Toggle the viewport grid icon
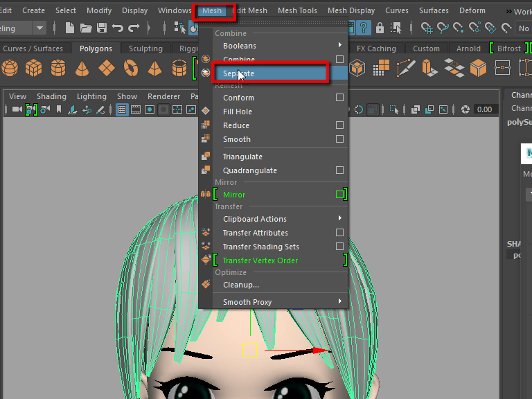The width and height of the screenshot is (532, 399). (122, 109)
